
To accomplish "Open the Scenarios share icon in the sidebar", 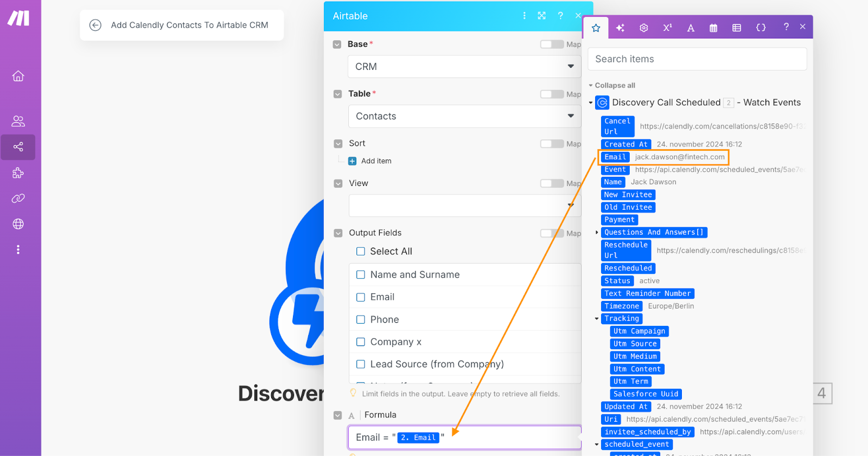I will coord(18,147).
